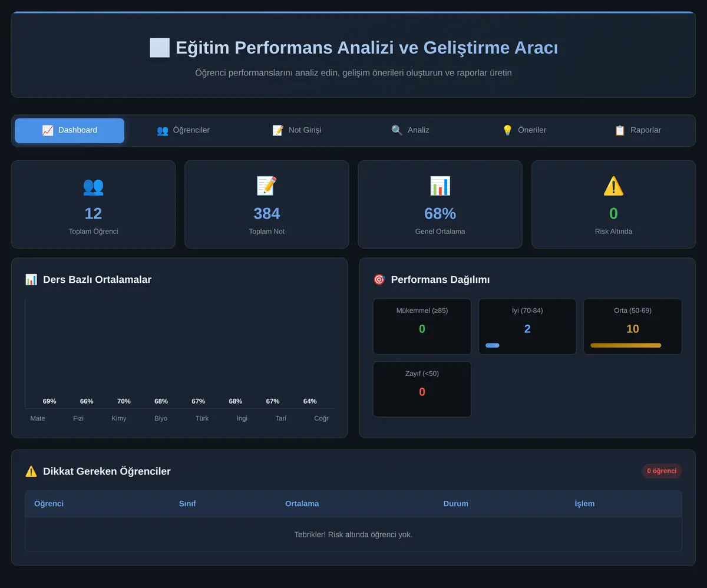Click the 'Tebrikler! Risk altında öğrenci yok.' message
The height and width of the screenshot is (588, 707).
point(353,535)
